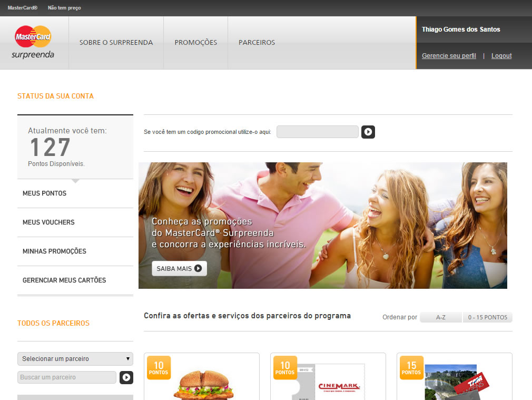Submit promo code with arrow button
The height and width of the screenshot is (400, 532).
[368, 132]
